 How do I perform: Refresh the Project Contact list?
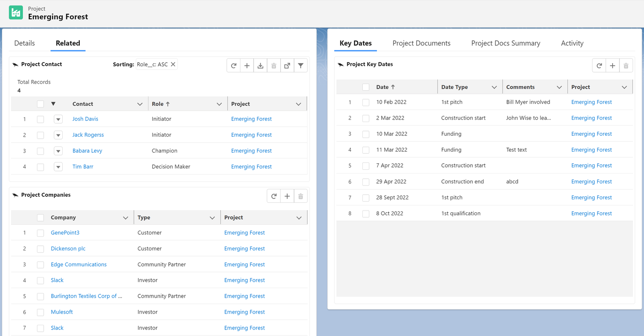point(234,66)
